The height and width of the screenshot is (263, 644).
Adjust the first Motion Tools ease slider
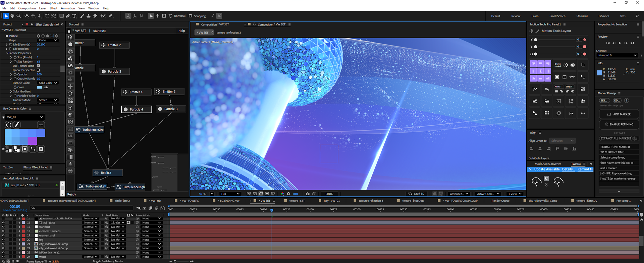(x=535, y=40)
